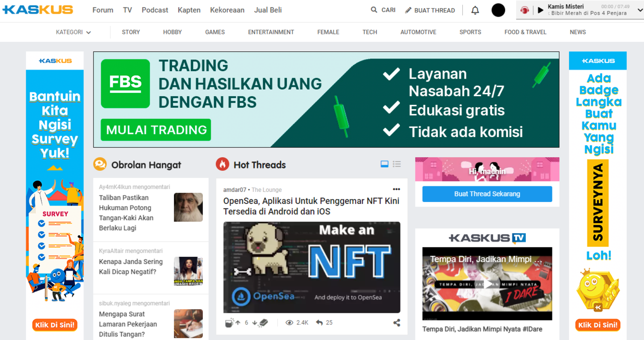Open Kekoreaan in the top navigation
Screen dimensions: 644x340
(227, 10)
